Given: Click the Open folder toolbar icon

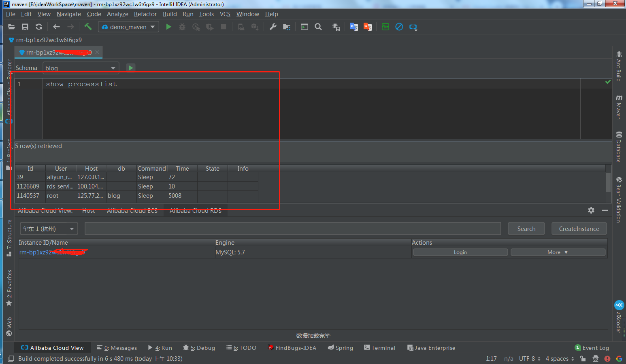Looking at the screenshot, I should (x=11, y=27).
